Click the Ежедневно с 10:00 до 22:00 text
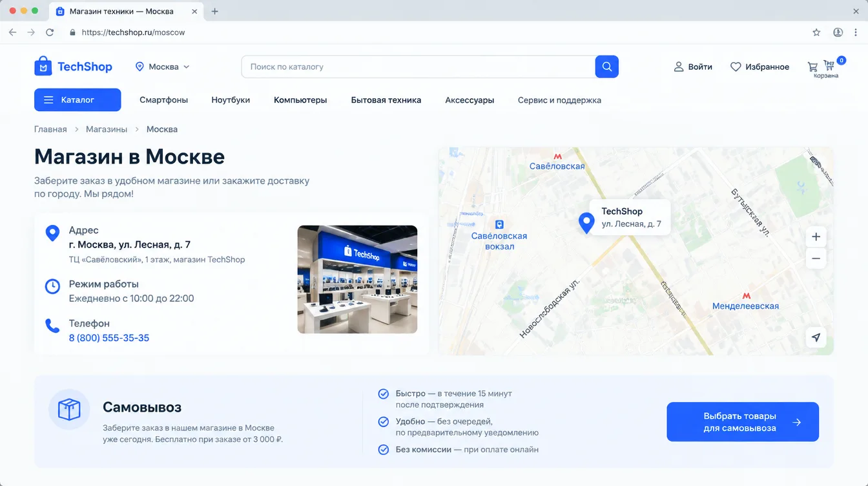868x486 pixels. 132,299
